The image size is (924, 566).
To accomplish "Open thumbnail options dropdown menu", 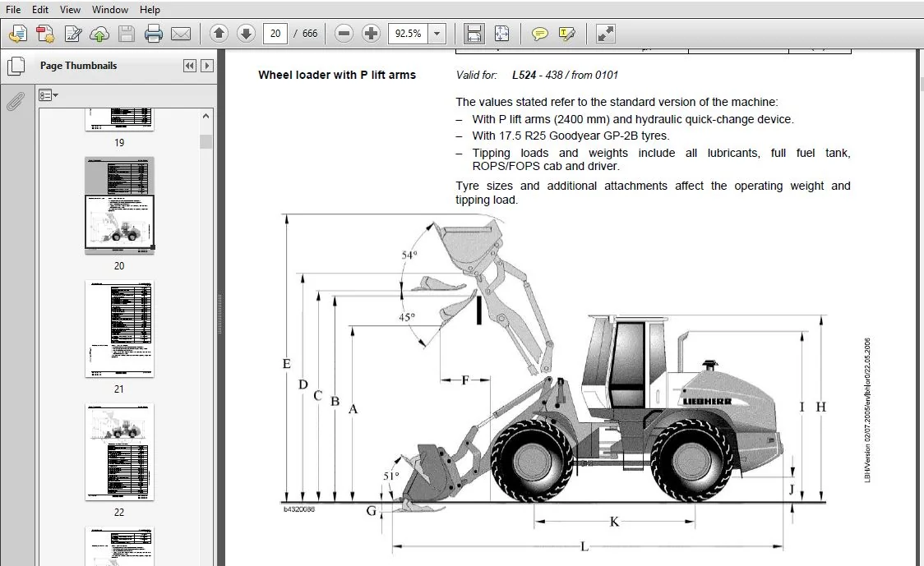I will 49,94.
